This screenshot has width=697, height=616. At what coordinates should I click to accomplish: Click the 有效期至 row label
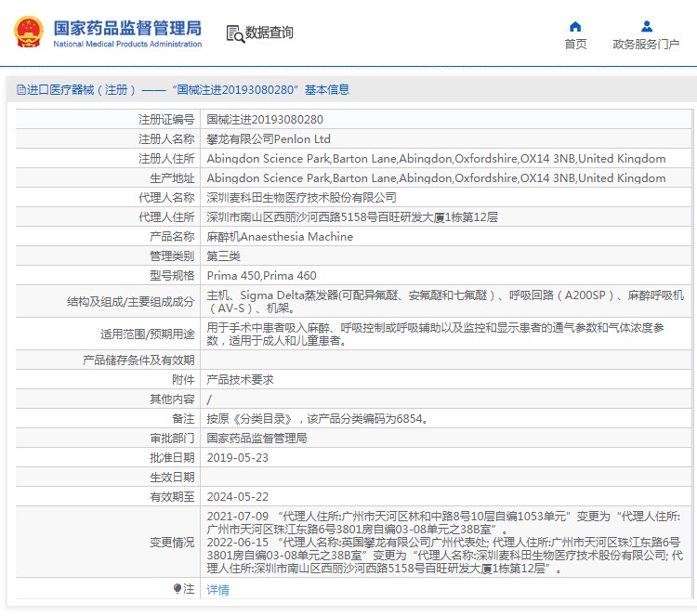click(x=172, y=497)
